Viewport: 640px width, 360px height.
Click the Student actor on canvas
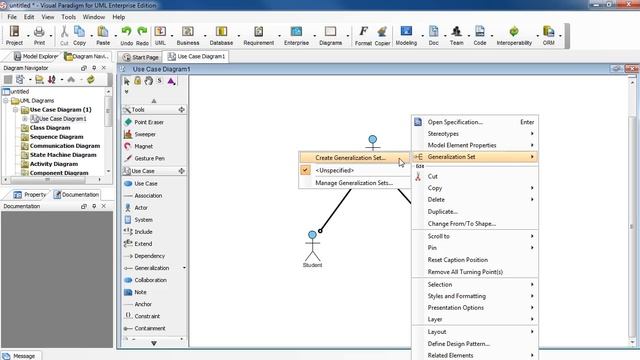coord(312,249)
